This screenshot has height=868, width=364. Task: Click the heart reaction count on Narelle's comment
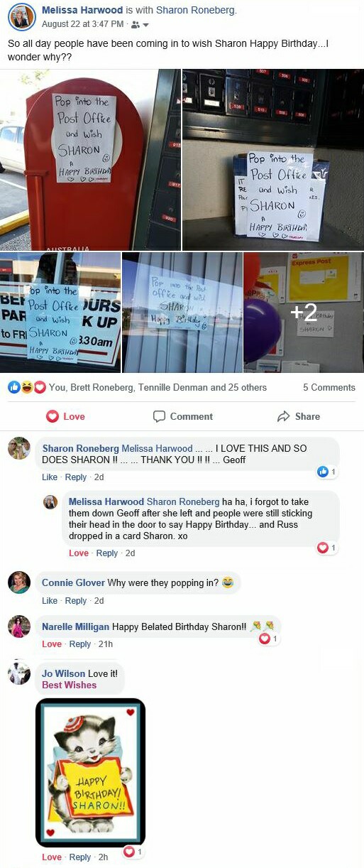pos(268,639)
